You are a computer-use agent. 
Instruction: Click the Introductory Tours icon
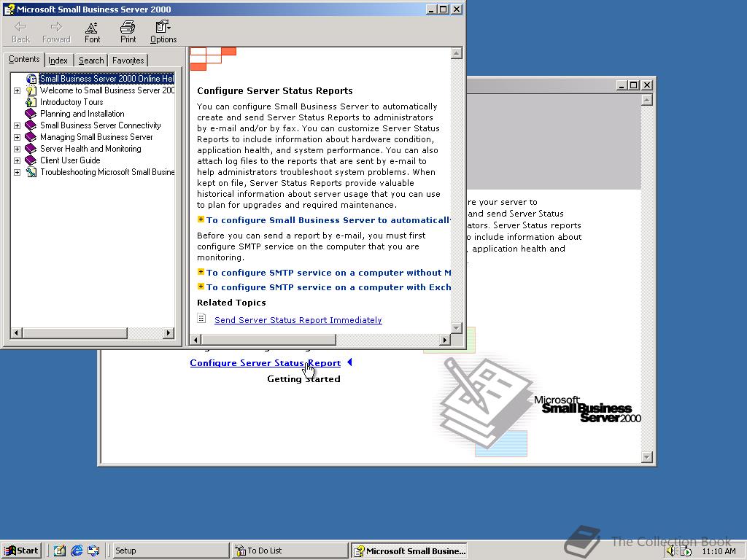tap(31, 102)
